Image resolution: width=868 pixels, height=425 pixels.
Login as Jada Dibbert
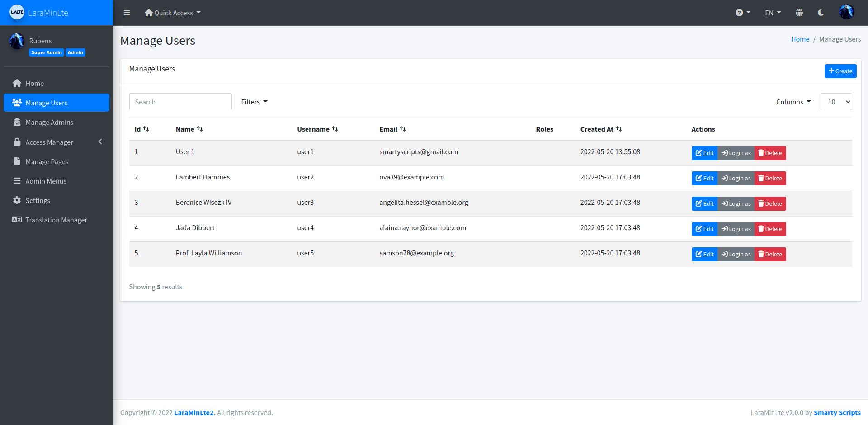pyautogui.click(x=736, y=229)
